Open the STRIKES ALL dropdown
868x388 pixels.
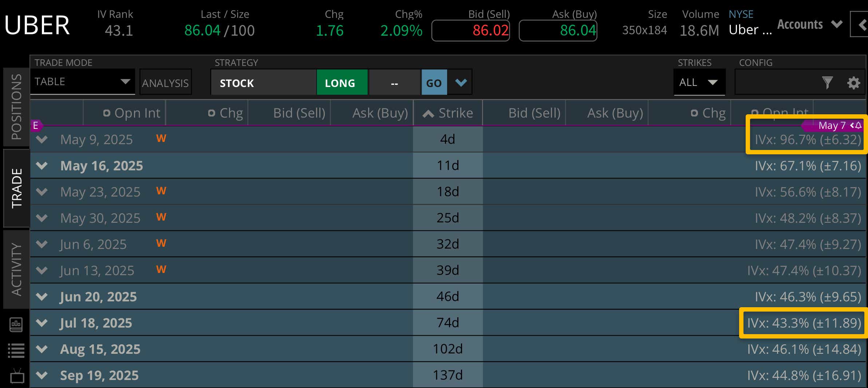click(x=699, y=82)
